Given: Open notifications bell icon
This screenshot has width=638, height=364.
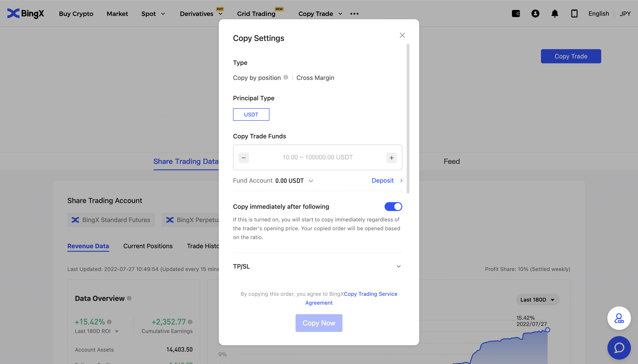Looking at the screenshot, I should [555, 14].
